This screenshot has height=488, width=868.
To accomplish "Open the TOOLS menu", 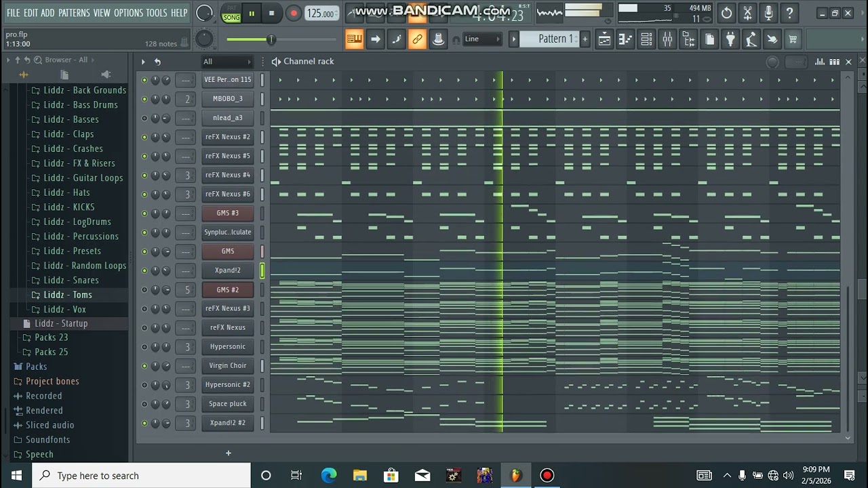I will pyautogui.click(x=157, y=13).
